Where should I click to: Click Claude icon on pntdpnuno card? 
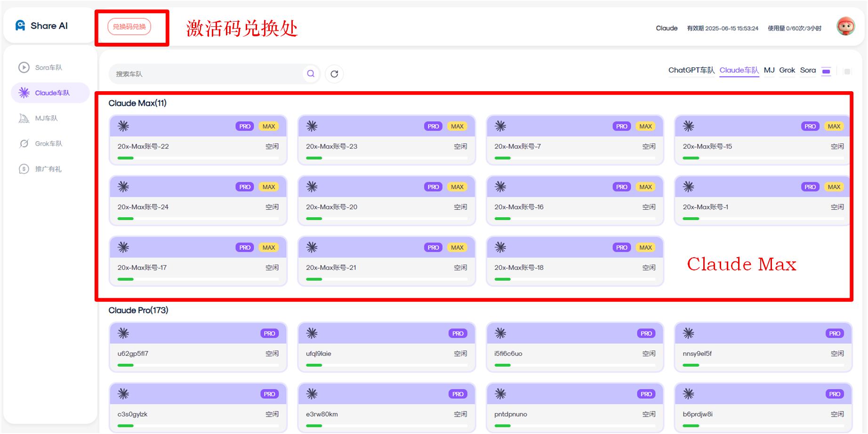click(500, 394)
